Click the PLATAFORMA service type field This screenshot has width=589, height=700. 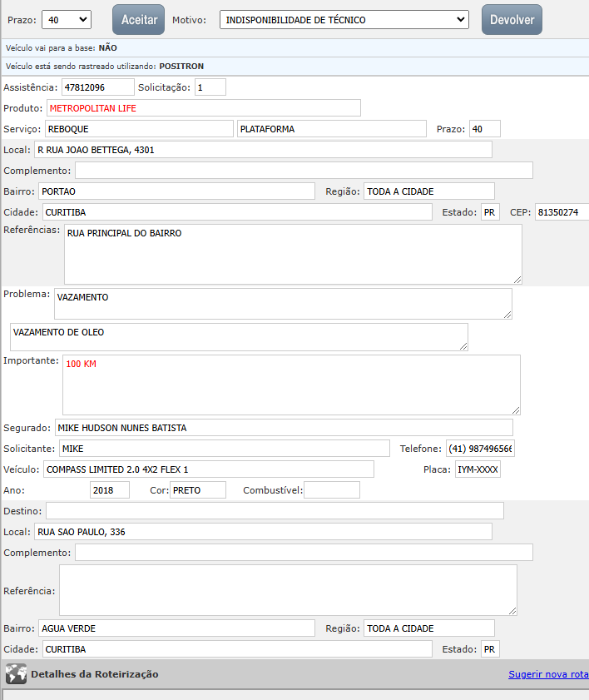pos(332,129)
